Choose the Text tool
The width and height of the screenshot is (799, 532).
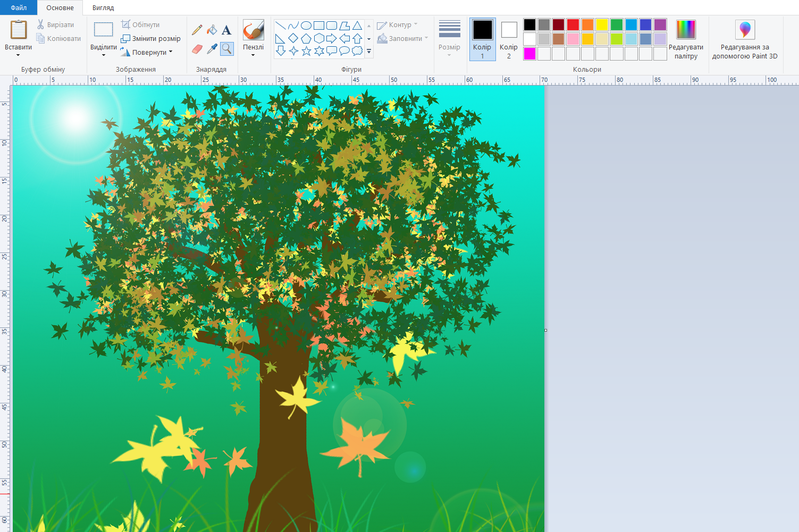[x=226, y=30]
